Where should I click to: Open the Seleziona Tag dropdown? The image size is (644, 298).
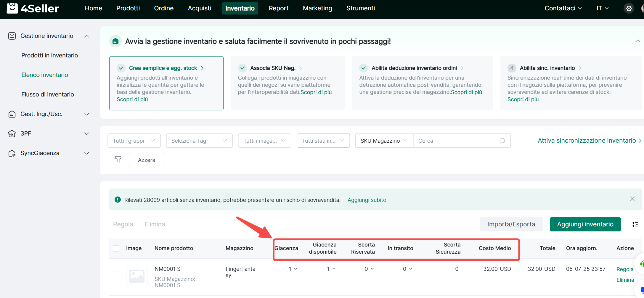pos(199,141)
